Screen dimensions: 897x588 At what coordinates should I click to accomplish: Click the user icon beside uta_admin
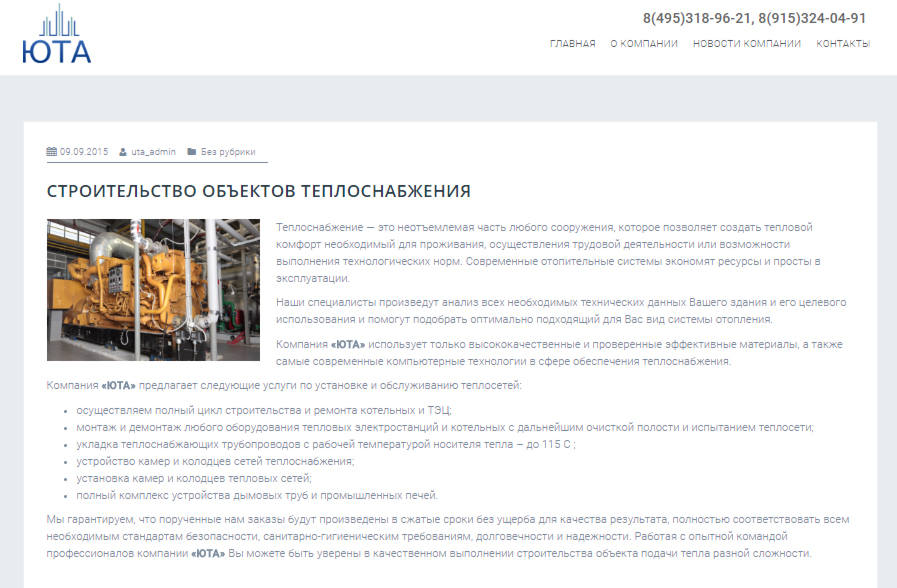point(122,152)
